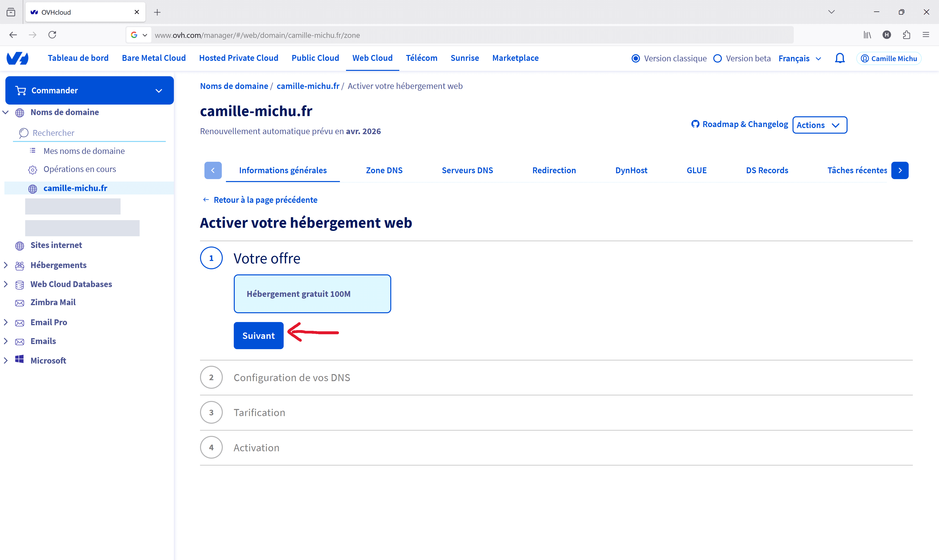The image size is (939, 560).
Task: Expand the Hébergements sidebar section
Action: (x=6, y=265)
